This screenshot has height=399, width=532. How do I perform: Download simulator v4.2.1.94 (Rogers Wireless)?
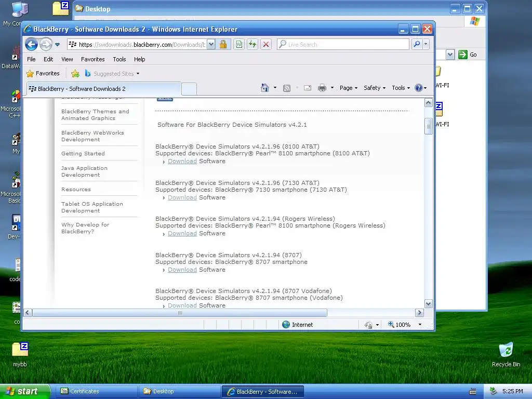tap(182, 233)
